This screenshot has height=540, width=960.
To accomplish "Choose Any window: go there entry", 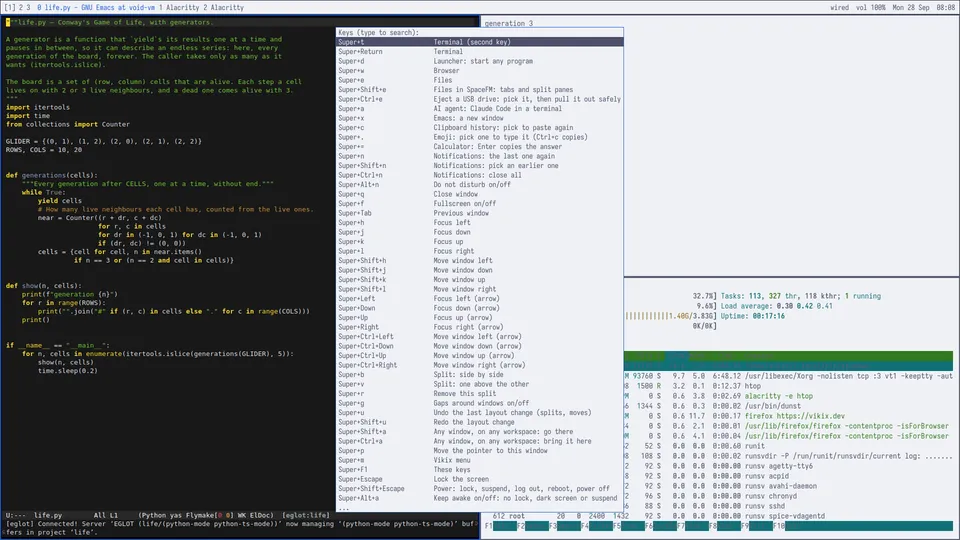I will pos(480,432).
